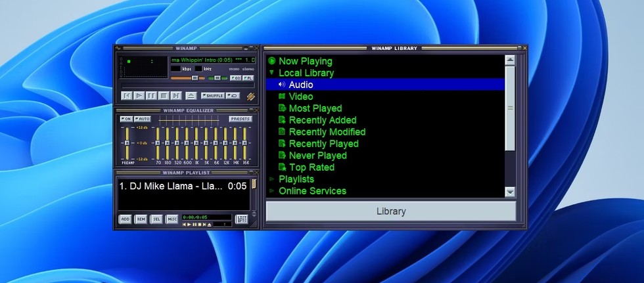Open the Winamp main menu icon in the title bar
The height and width of the screenshot is (283, 644).
[x=118, y=48]
